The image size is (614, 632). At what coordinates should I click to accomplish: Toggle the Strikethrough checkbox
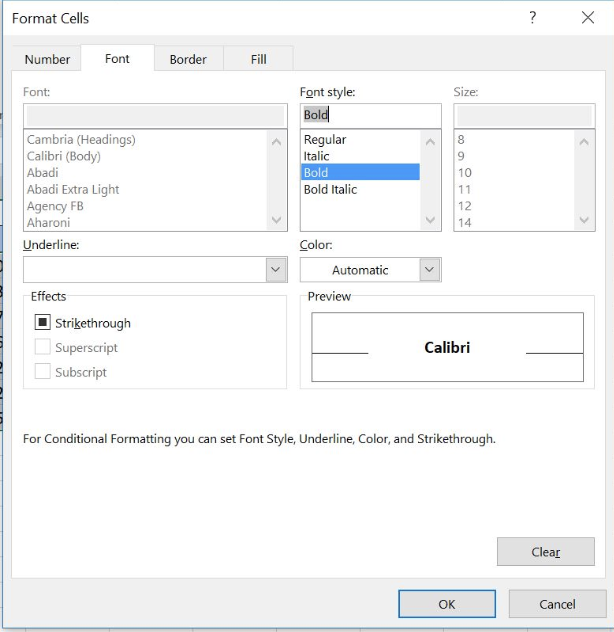[x=42, y=322]
